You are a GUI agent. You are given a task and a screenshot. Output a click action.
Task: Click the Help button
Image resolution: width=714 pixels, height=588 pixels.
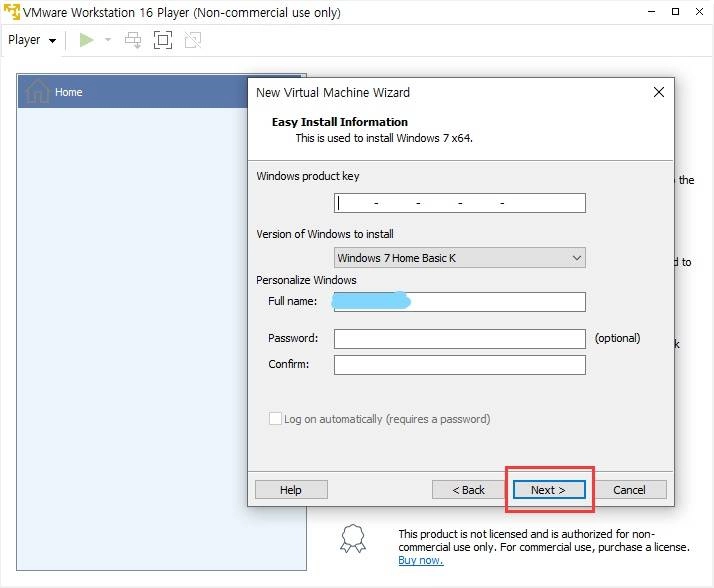click(x=291, y=490)
